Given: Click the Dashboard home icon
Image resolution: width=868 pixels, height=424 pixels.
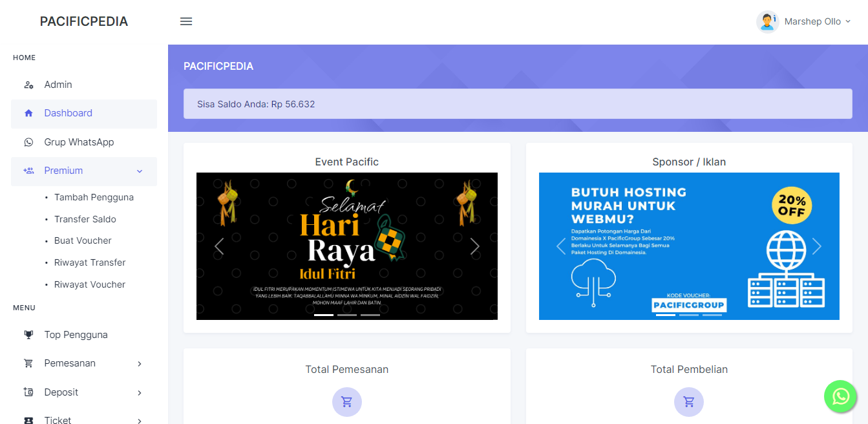Looking at the screenshot, I should pos(28,113).
